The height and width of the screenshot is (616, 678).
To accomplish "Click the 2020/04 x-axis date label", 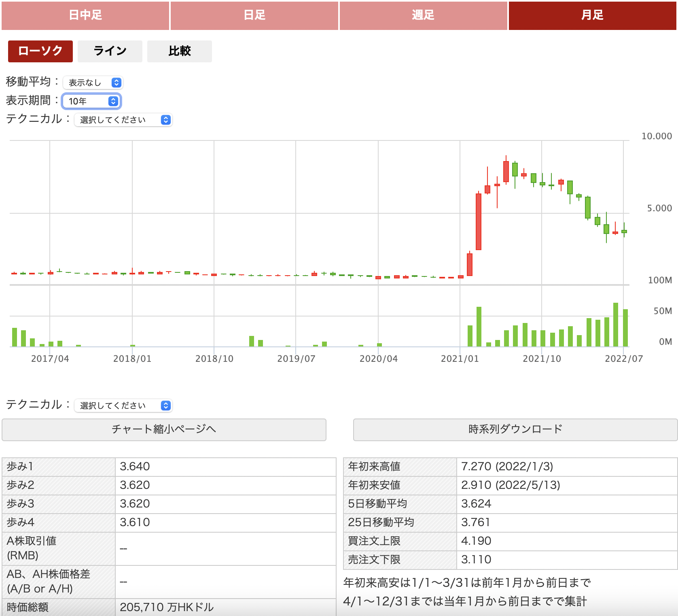I will tap(379, 359).
